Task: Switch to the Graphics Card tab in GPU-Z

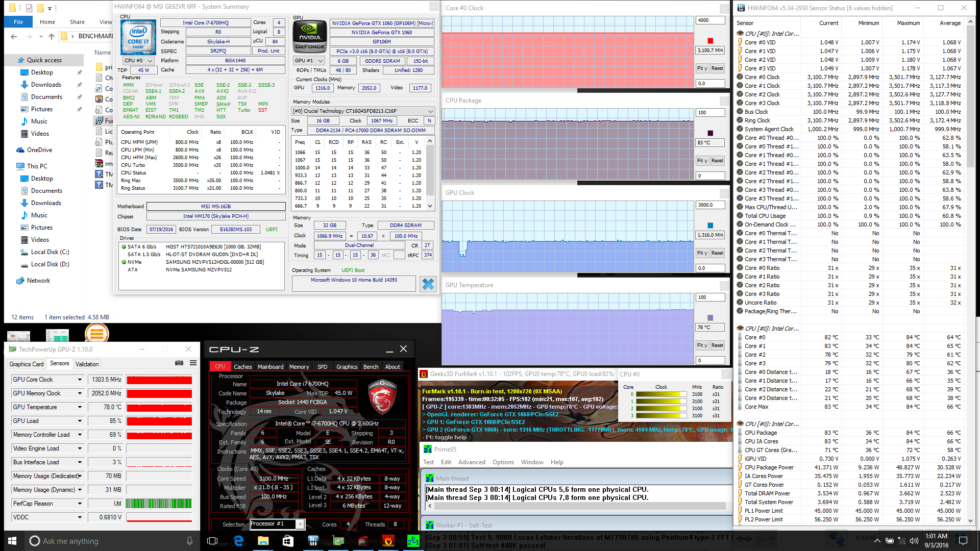Action: (27, 364)
